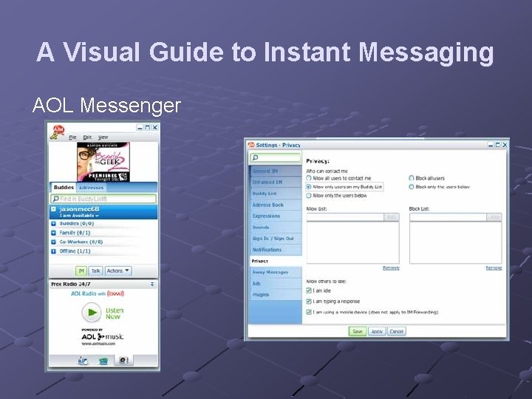Open the File menu in AIM

72,137
